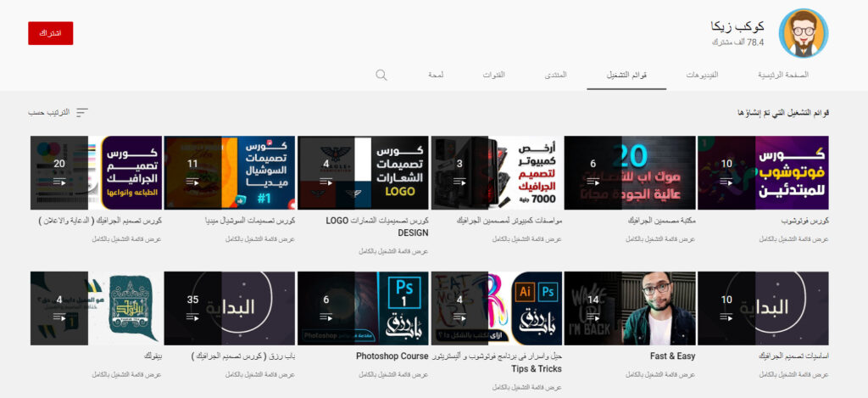Go to the القنوات tab
The height and width of the screenshot is (398, 868).
pyautogui.click(x=494, y=75)
